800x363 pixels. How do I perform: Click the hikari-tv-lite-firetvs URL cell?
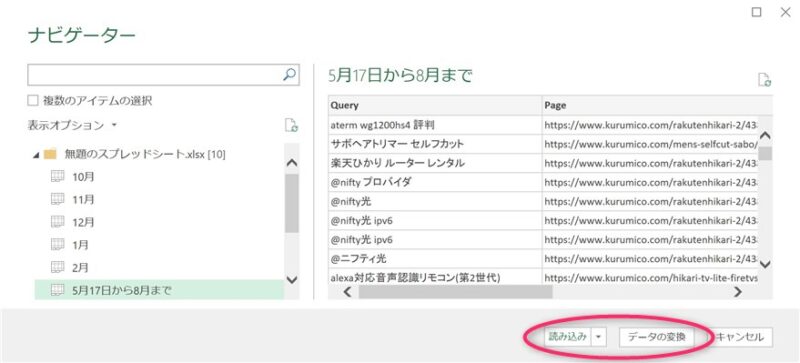click(x=650, y=278)
